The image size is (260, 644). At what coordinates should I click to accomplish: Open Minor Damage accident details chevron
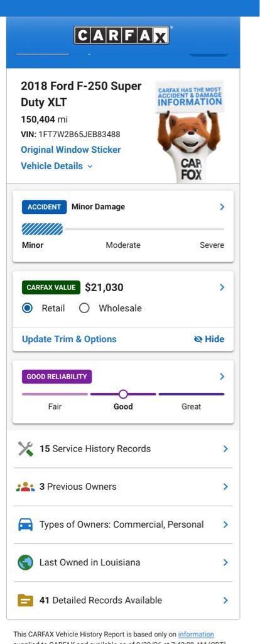tap(222, 207)
